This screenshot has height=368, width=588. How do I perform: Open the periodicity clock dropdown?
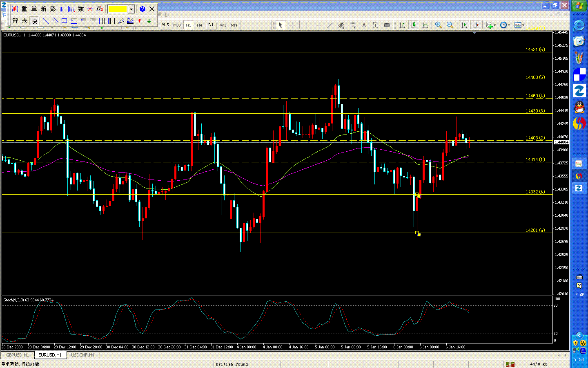click(x=505, y=25)
